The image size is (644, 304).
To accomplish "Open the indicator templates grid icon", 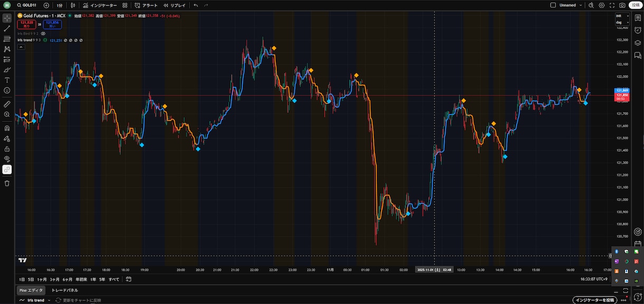I will 125,5.
